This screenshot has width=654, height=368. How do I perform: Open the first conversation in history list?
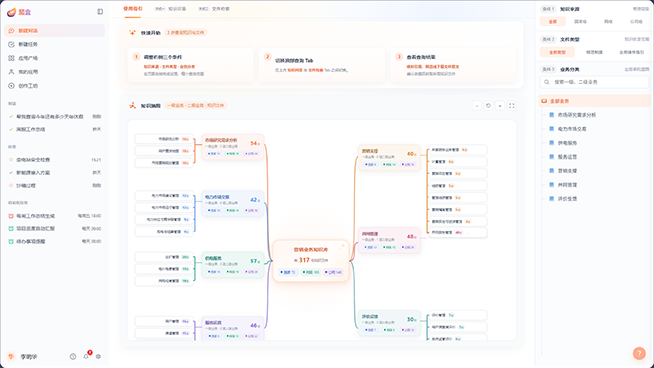(55, 116)
